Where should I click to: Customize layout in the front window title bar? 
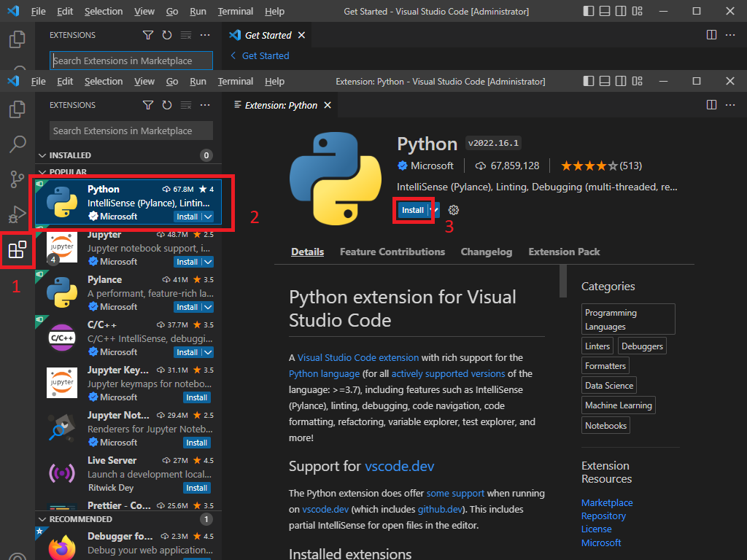pos(637,81)
